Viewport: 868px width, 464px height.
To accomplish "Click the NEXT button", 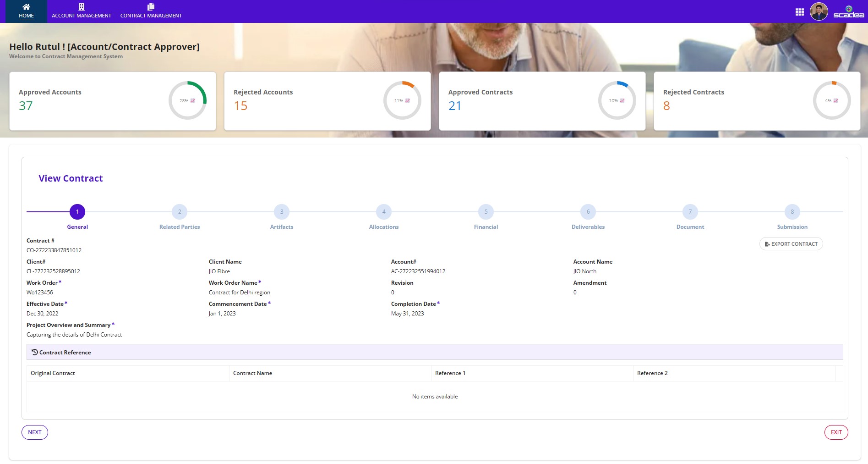I will click(x=35, y=432).
